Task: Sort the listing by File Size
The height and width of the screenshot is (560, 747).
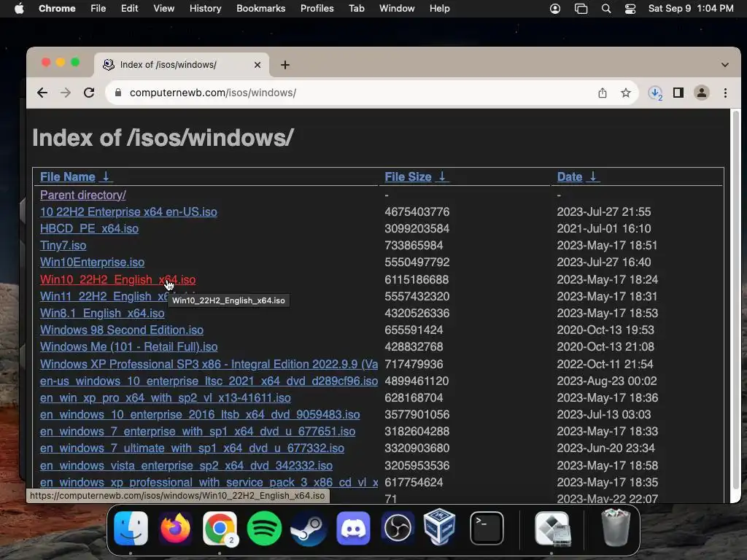Action: [408, 176]
